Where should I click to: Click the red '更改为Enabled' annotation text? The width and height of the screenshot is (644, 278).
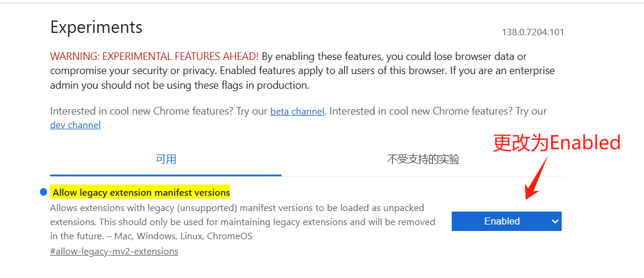[x=556, y=143]
